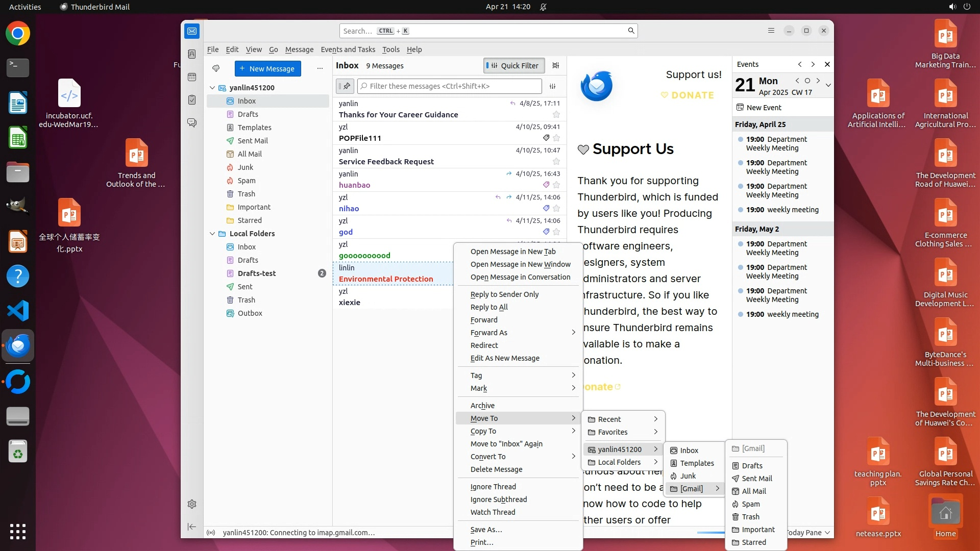This screenshot has width=980, height=551.
Task: Star the Service Feedback Request message
Action: tap(556, 162)
